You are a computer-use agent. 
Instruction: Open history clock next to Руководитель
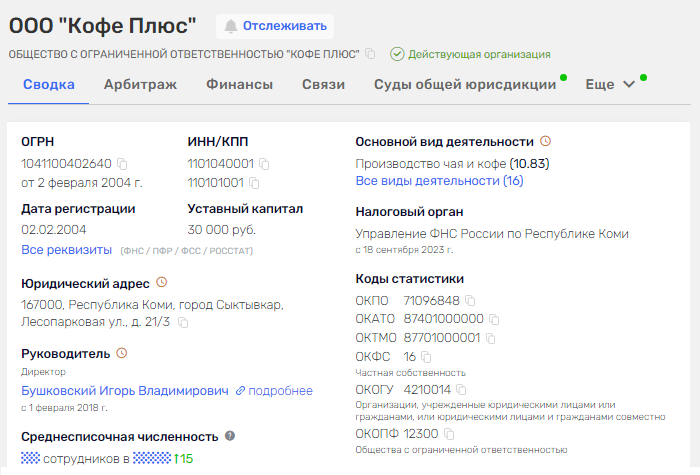121,353
